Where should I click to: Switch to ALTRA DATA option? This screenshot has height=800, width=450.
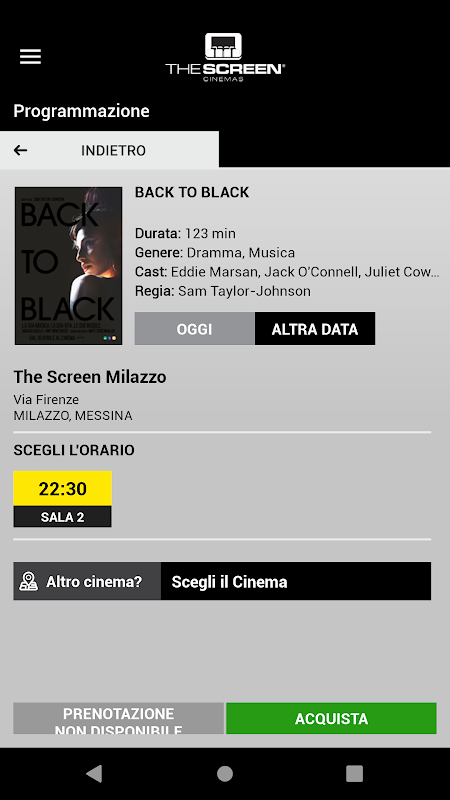click(x=315, y=329)
